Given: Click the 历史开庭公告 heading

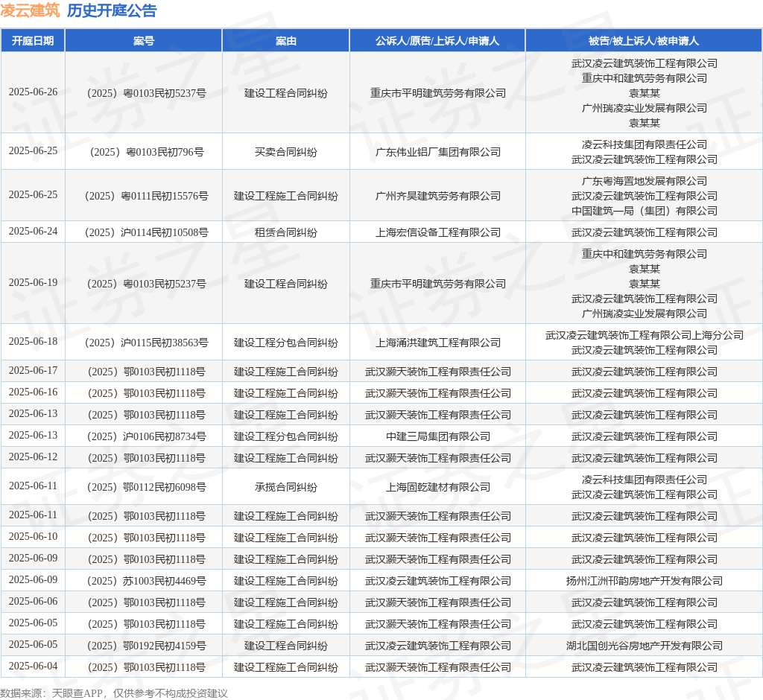Looking at the screenshot, I should pos(112,10).
